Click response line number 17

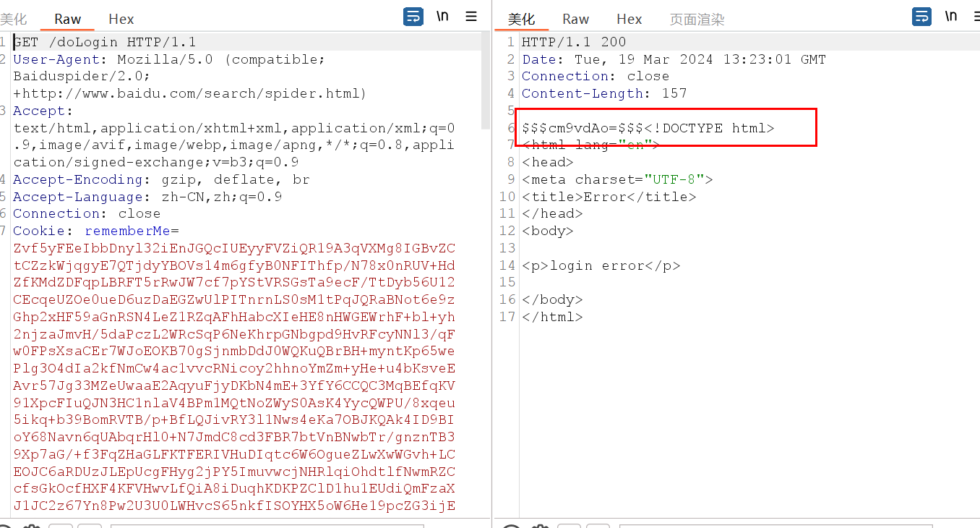coord(507,317)
